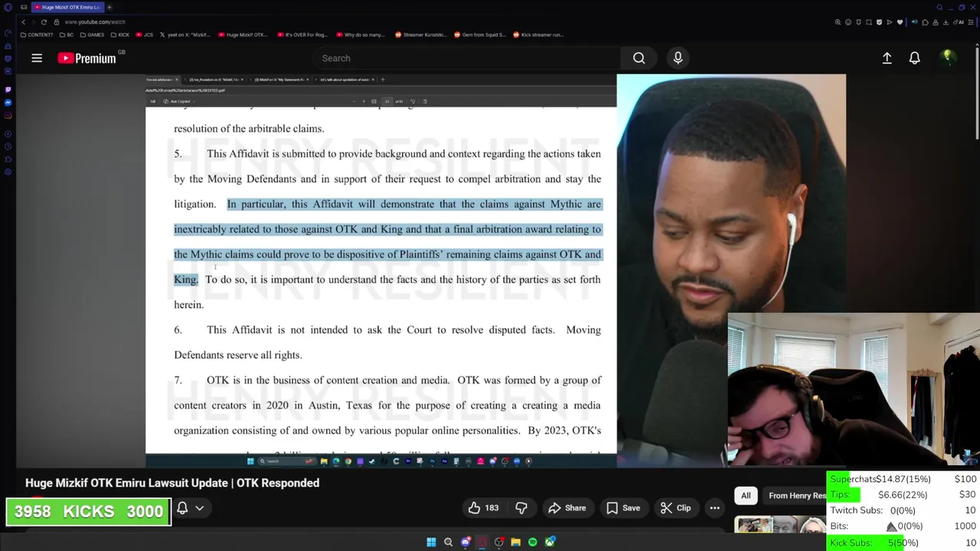Dislike the video
Image resolution: width=980 pixels, height=551 pixels.
[x=521, y=508]
